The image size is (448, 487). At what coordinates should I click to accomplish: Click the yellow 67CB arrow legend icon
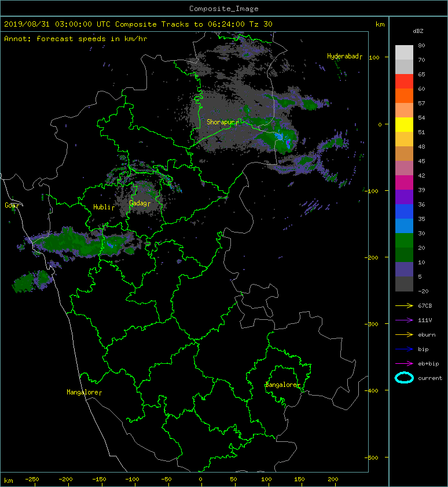point(404,306)
